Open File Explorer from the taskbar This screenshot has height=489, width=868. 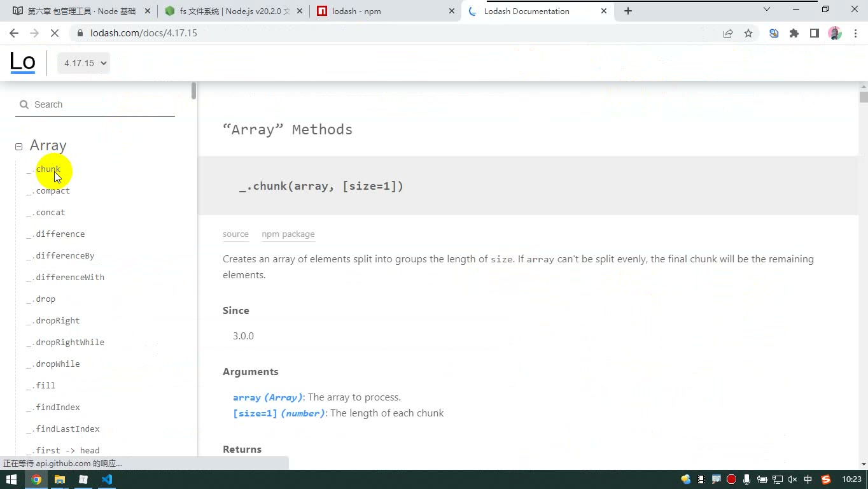click(x=60, y=479)
